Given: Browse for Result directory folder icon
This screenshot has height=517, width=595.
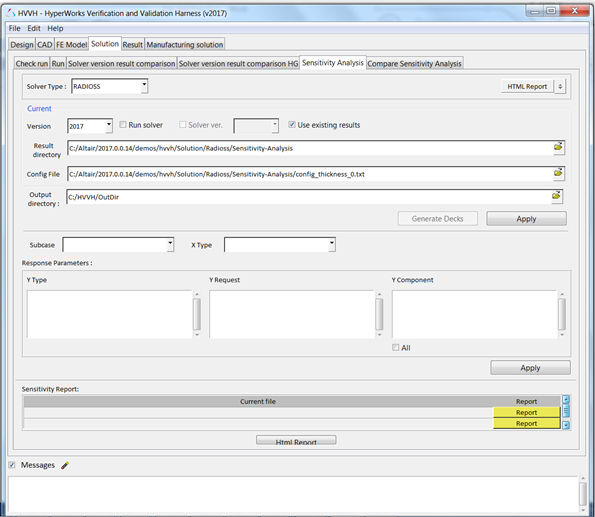Looking at the screenshot, I should (x=558, y=147).
